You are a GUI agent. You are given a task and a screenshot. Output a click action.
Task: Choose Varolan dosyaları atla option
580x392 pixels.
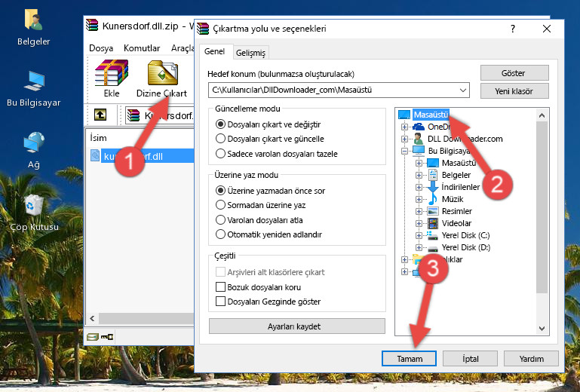(x=220, y=220)
